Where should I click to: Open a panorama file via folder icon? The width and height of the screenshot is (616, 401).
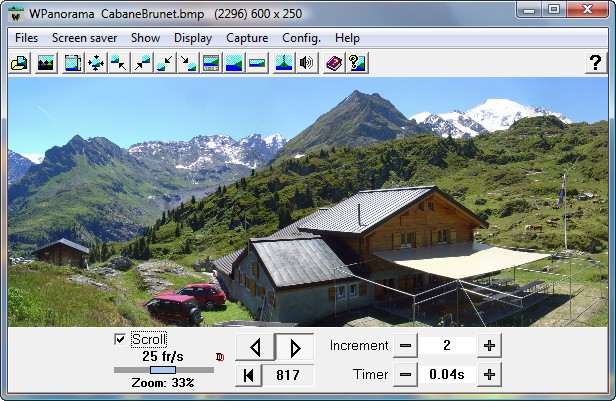tap(19, 63)
